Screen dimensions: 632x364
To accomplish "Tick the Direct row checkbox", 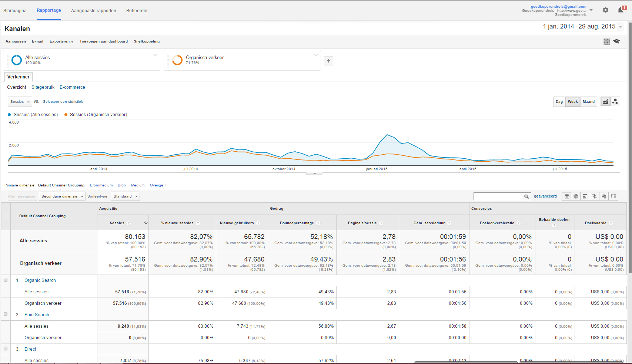I will pyautogui.click(x=6, y=348).
